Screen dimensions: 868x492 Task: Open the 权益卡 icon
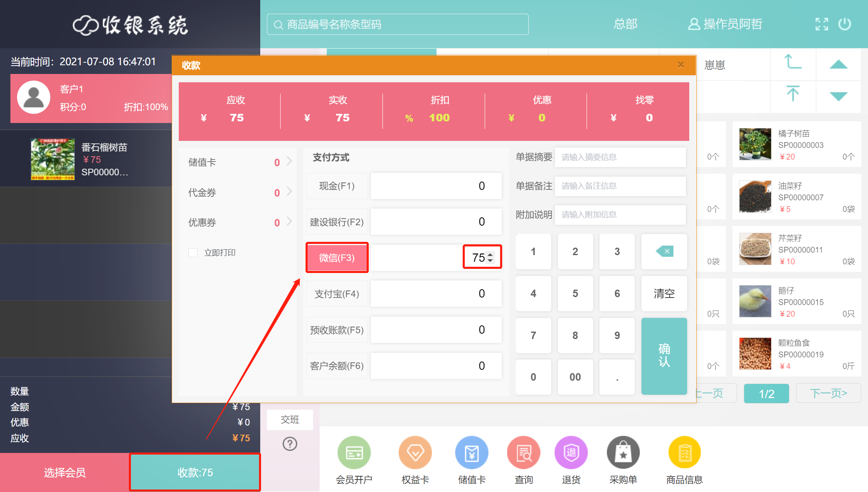415,453
